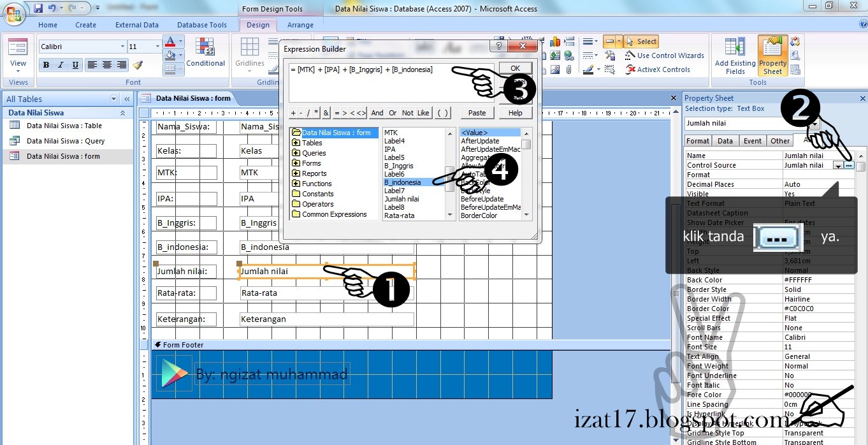Toggle Use Control Wizards
Viewport: 868px width, 445px height.
coord(664,55)
